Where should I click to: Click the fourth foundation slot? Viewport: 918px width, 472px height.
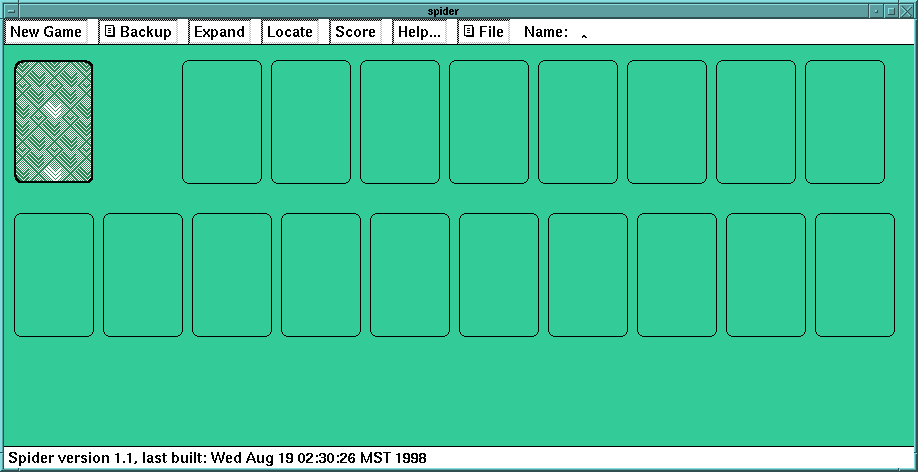coord(489,122)
